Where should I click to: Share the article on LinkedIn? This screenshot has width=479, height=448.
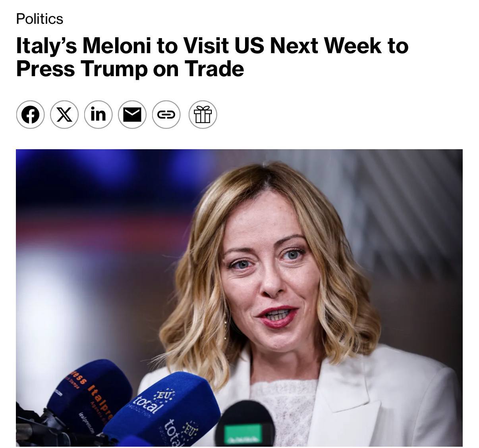(98, 115)
